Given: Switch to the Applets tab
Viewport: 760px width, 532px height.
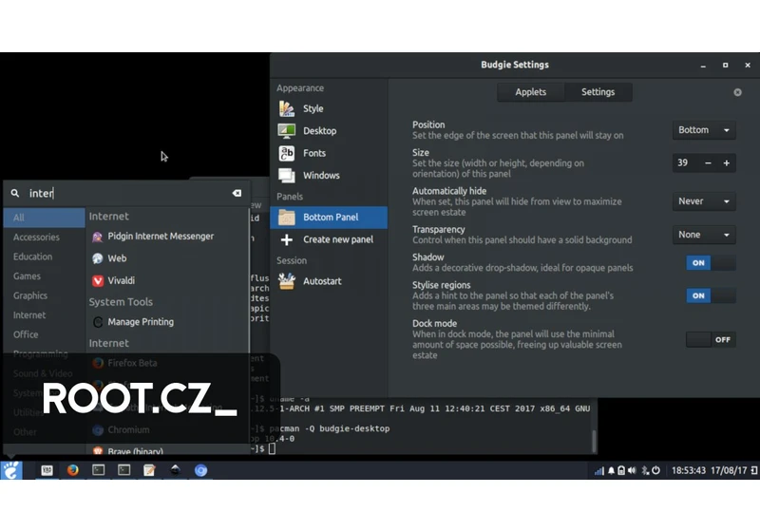Looking at the screenshot, I should pos(531,92).
